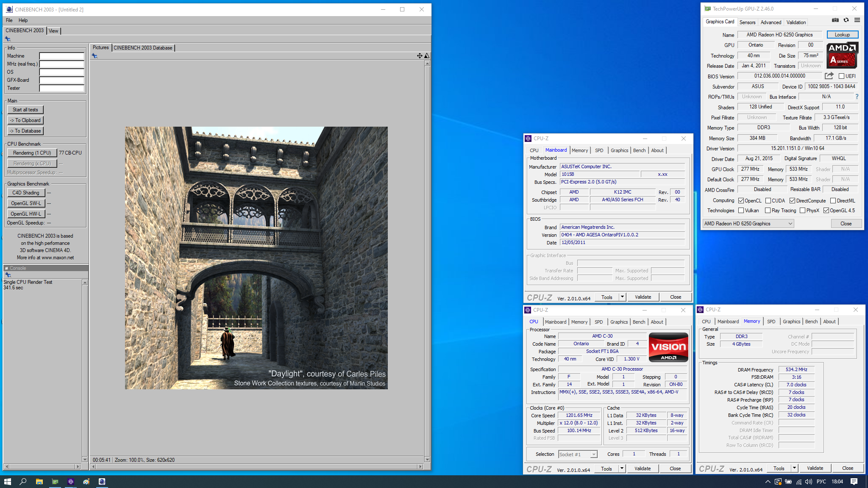The height and width of the screenshot is (488, 868).
Task: Switch to the View tab in CINEBENCH
Action: pos(53,31)
